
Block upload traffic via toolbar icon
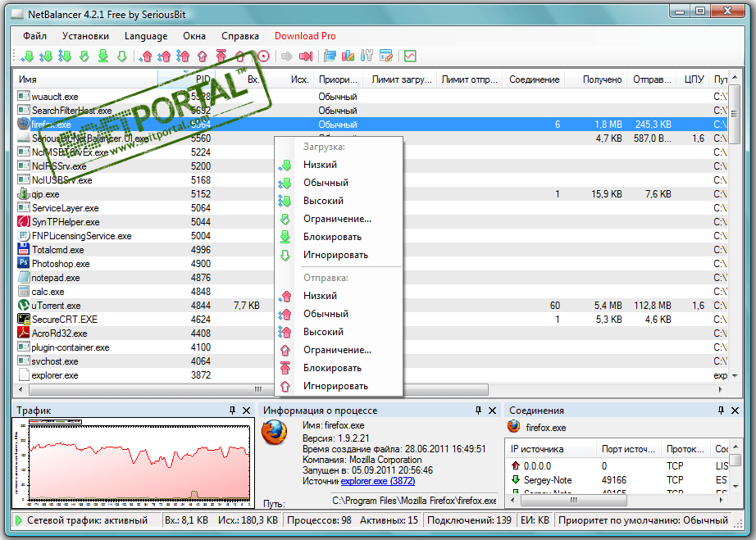(x=221, y=57)
